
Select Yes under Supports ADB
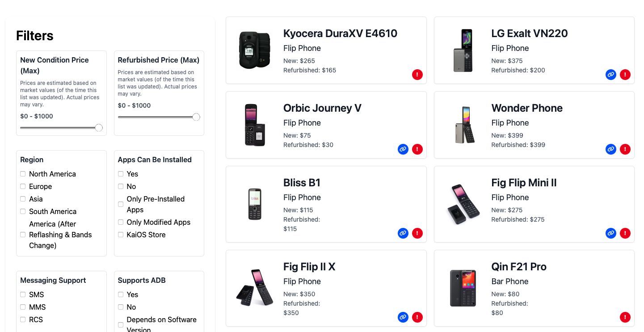[121, 294]
